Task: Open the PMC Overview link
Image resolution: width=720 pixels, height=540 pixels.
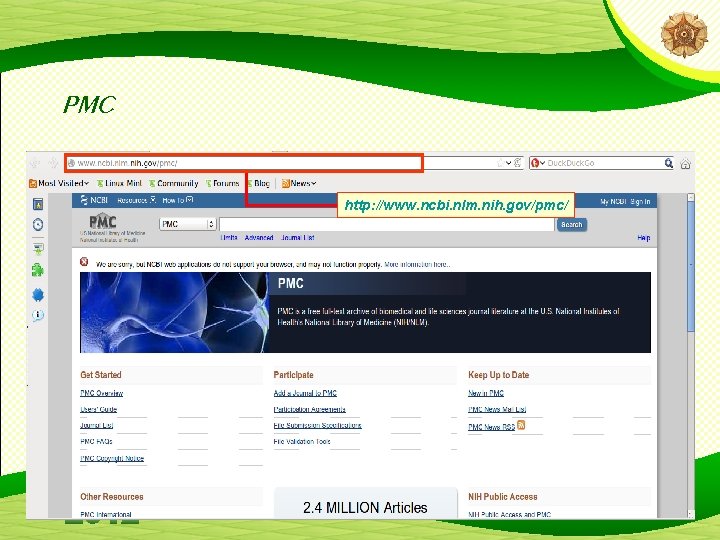Action: 101,393
